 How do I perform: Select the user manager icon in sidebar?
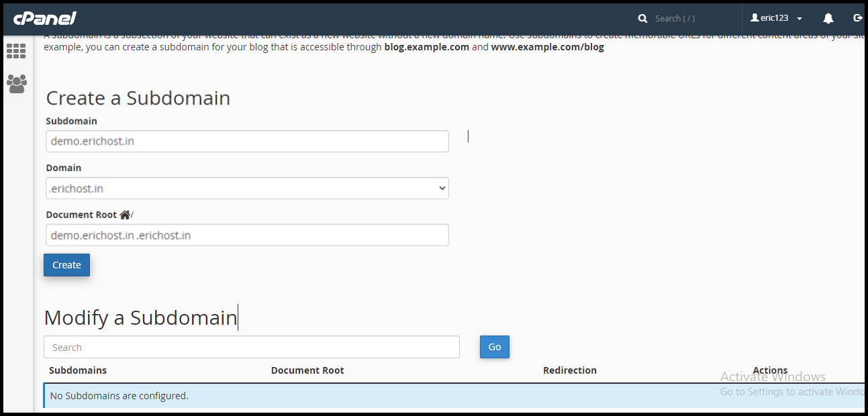pos(15,84)
